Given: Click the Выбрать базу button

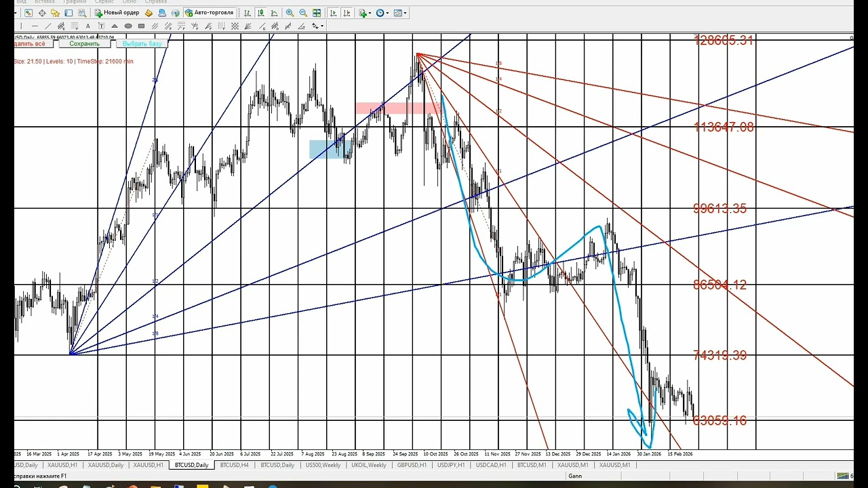Looking at the screenshot, I should [x=142, y=43].
